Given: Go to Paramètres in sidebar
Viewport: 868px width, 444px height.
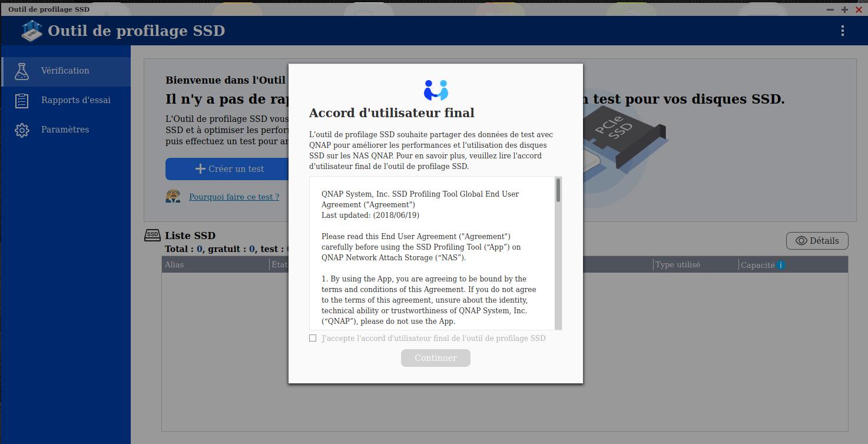Looking at the screenshot, I should [x=65, y=130].
